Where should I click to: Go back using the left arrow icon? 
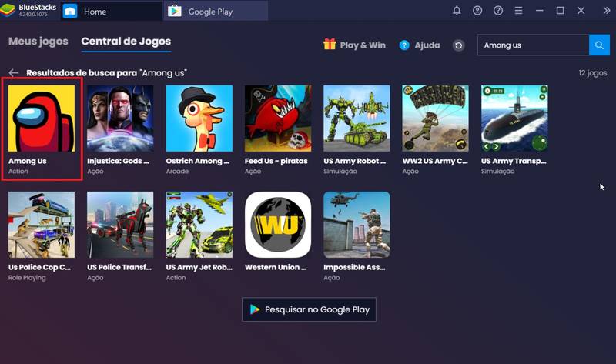point(14,73)
